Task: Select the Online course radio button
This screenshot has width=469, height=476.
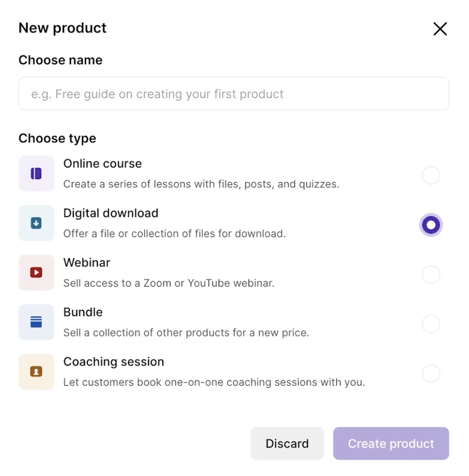Action: pos(430,175)
